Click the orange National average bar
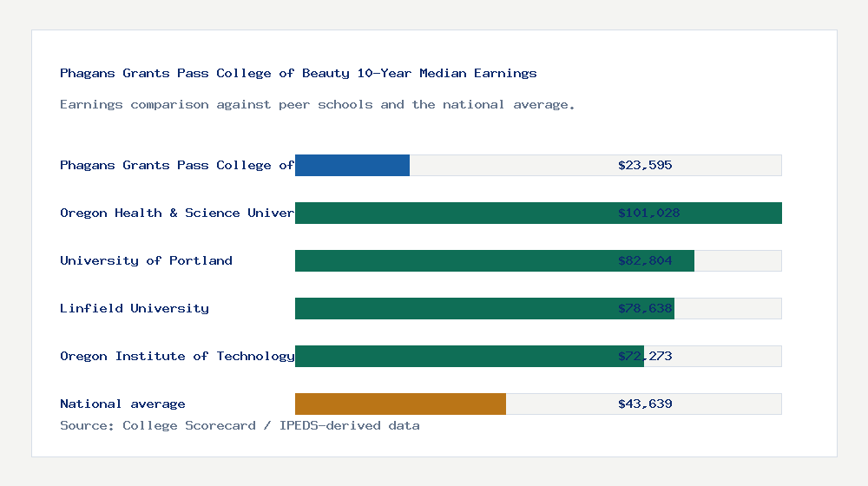This screenshot has width=868, height=486. tap(400, 404)
